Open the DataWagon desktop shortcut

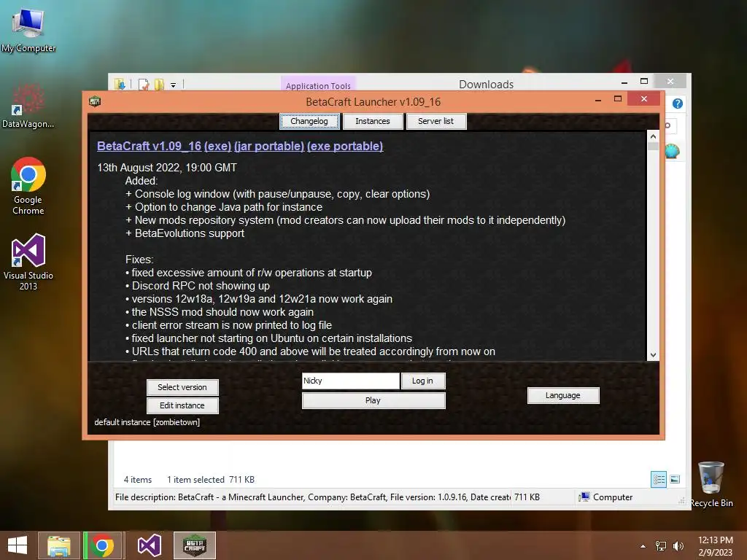coord(28,106)
